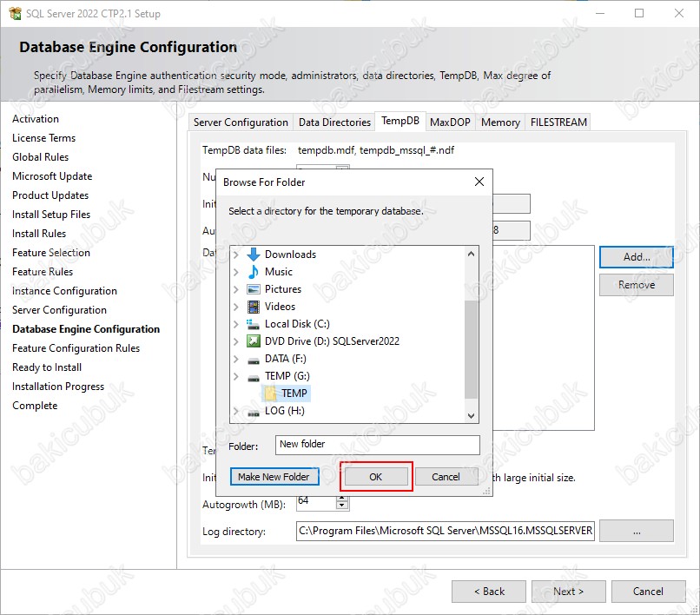This screenshot has width=700, height=615.
Task: Expand the DVD Drive (D:) node
Action: tap(235, 341)
